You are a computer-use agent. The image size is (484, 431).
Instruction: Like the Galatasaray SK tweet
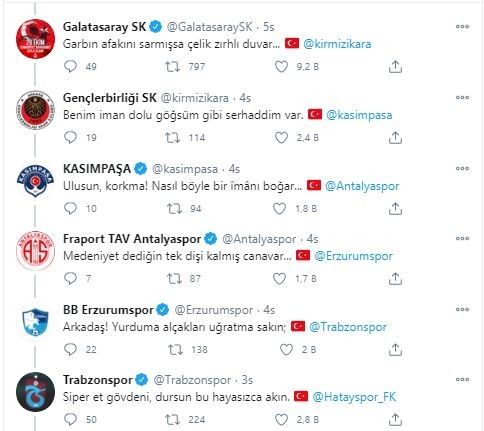pos(281,67)
